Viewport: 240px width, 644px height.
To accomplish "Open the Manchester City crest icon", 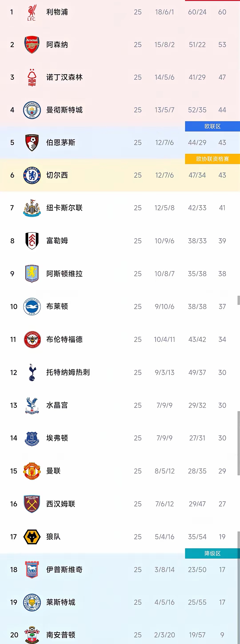I will point(32,110).
